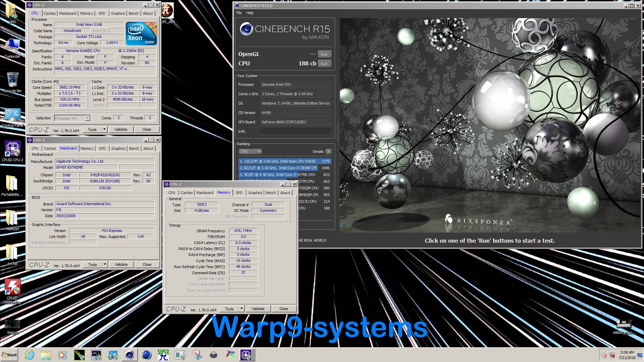
Task: Click Cinebench taskbar button
Action: point(129,355)
